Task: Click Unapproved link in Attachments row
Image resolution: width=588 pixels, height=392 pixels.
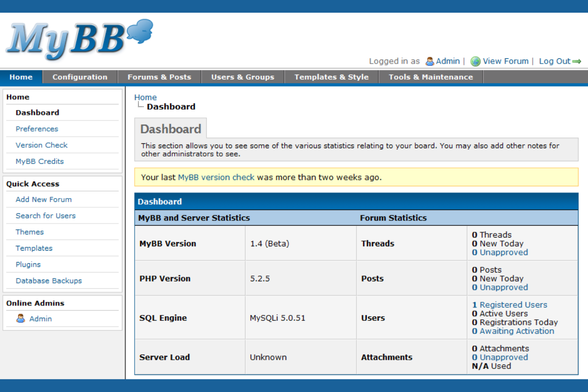Action: click(500, 357)
